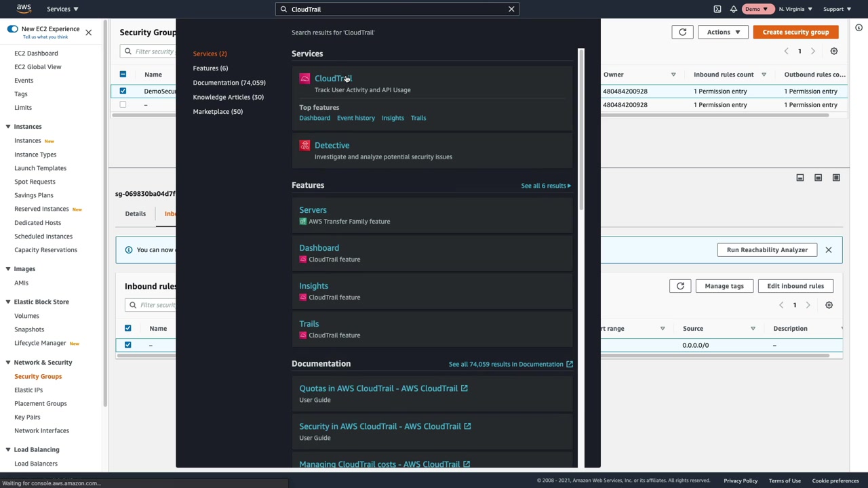The height and width of the screenshot is (488, 868).
Task: Open the notifications bell icon
Action: click(734, 9)
